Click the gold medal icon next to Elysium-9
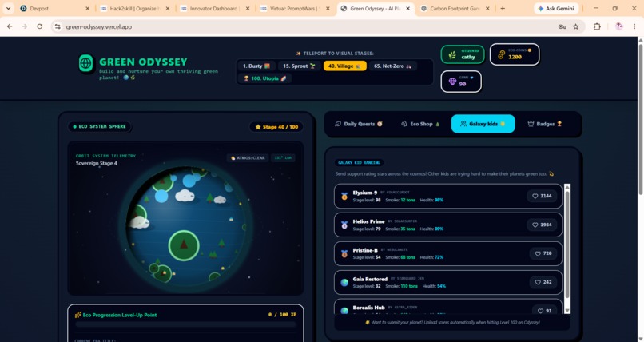Viewport: 644px width, 342px height. tap(344, 197)
